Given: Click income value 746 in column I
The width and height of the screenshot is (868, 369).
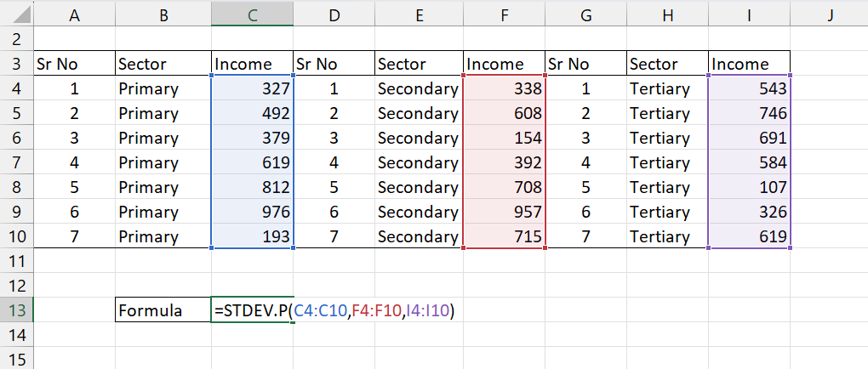Looking at the screenshot, I should [x=749, y=113].
